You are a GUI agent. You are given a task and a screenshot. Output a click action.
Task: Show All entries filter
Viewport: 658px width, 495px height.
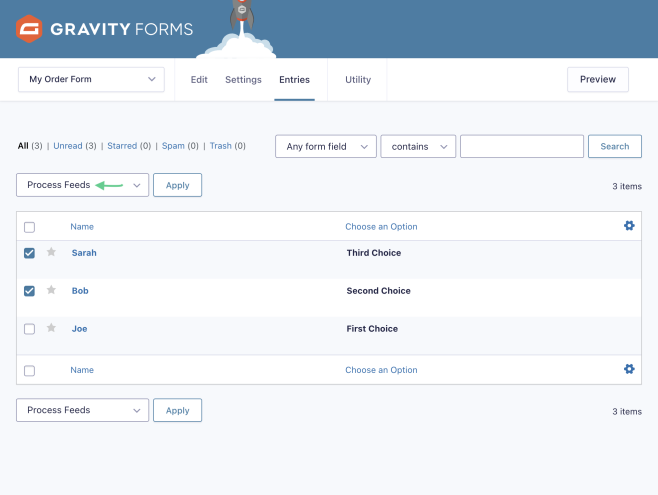point(23,146)
